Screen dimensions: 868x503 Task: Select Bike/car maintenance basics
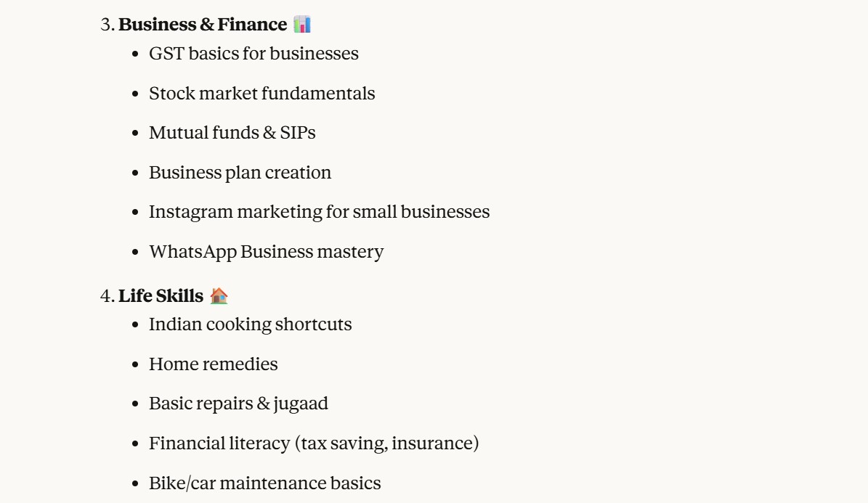pyautogui.click(x=264, y=483)
